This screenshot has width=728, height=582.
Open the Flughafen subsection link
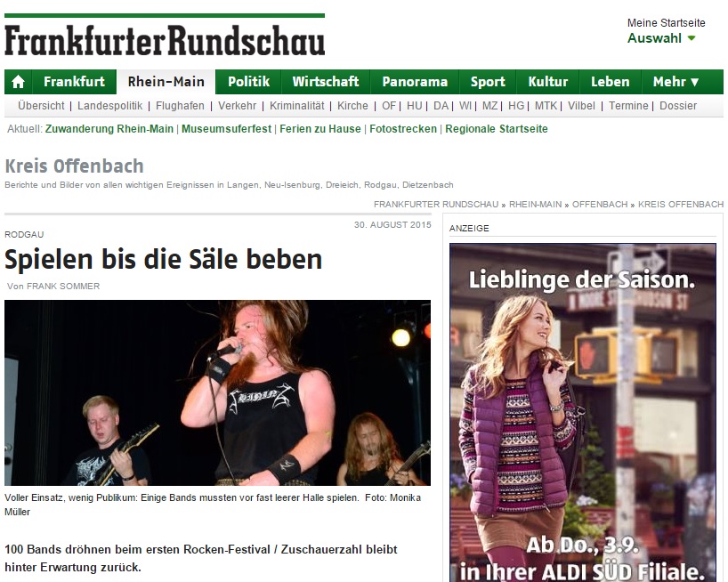point(180,106)
